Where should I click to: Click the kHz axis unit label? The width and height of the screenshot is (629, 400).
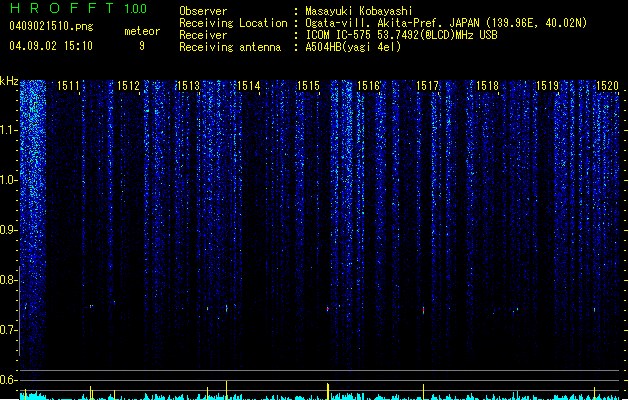click(9, 81)
